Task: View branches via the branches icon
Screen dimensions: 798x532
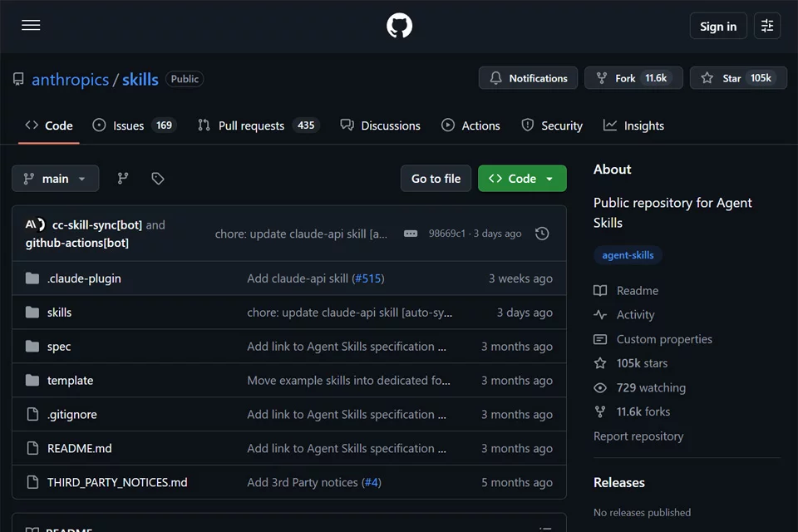Action: click(123, 178)
